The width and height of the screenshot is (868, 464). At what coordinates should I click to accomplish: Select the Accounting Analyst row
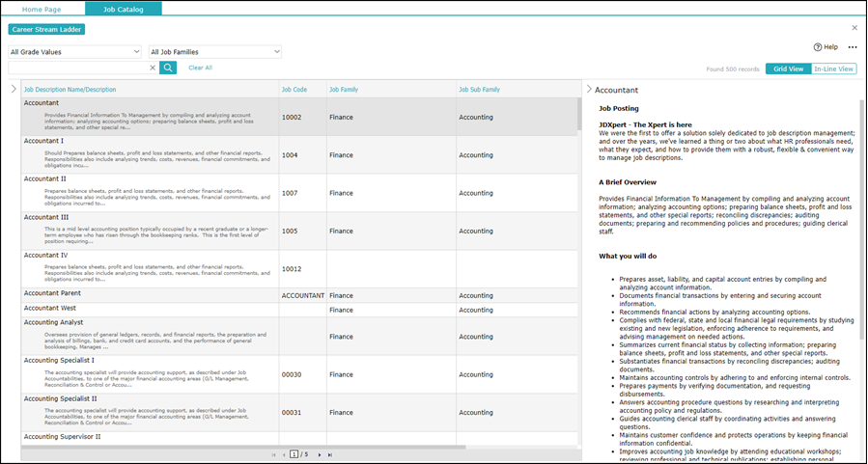click(x=299, y=337)
